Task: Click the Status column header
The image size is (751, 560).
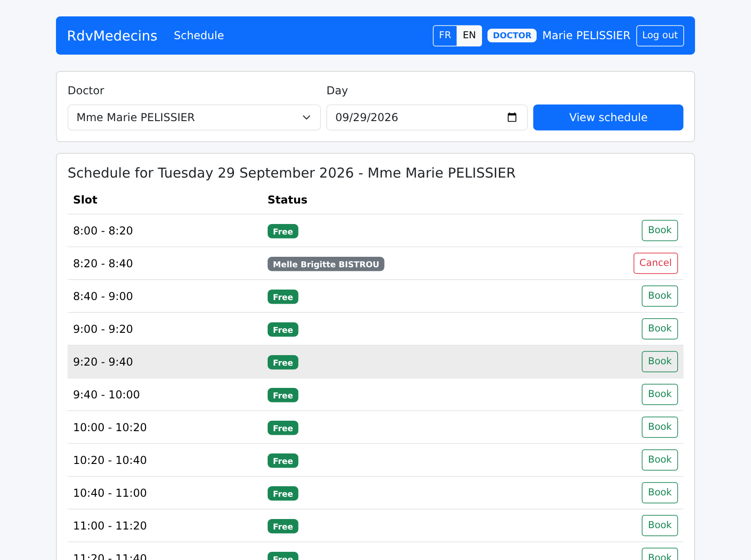Action: [x=287, y=200]
